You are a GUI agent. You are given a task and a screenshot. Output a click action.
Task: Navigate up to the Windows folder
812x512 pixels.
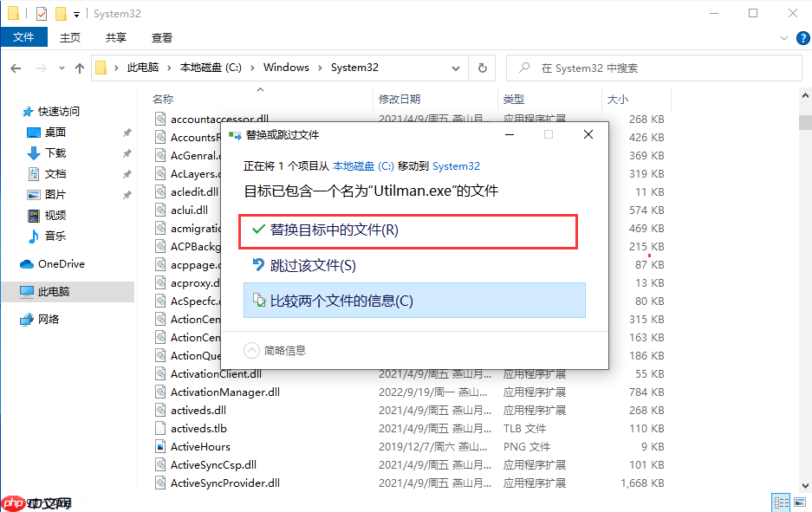pyautogui.click(x=79, y=67)
